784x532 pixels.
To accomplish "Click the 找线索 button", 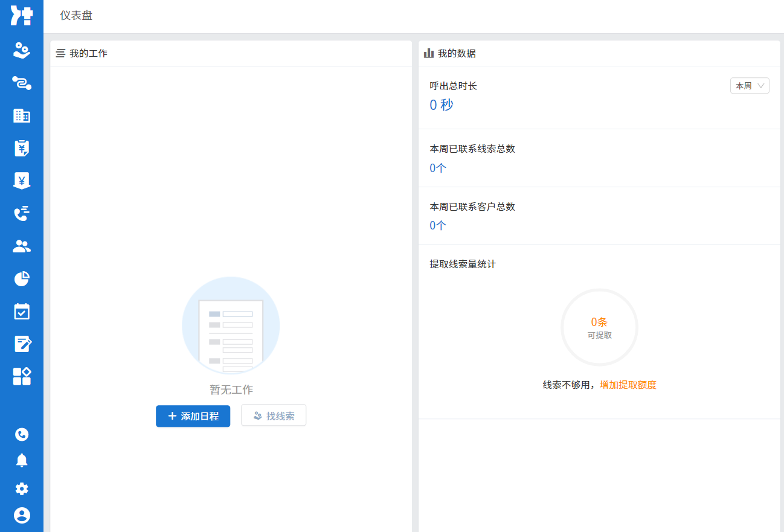I will point(274,416).
